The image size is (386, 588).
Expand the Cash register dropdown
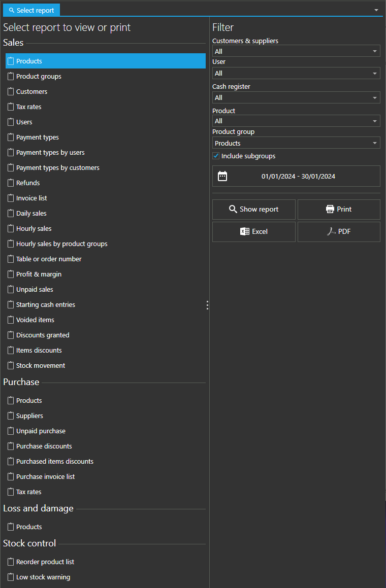coord(375,97)
